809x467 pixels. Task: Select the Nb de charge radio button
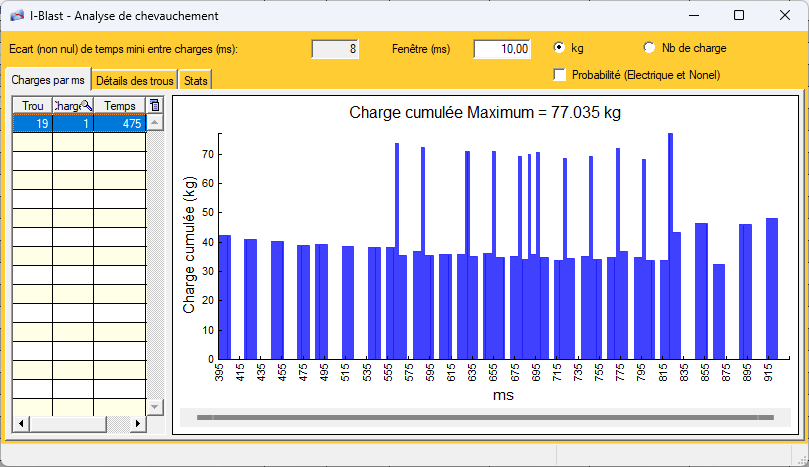(x=649, y=47)
